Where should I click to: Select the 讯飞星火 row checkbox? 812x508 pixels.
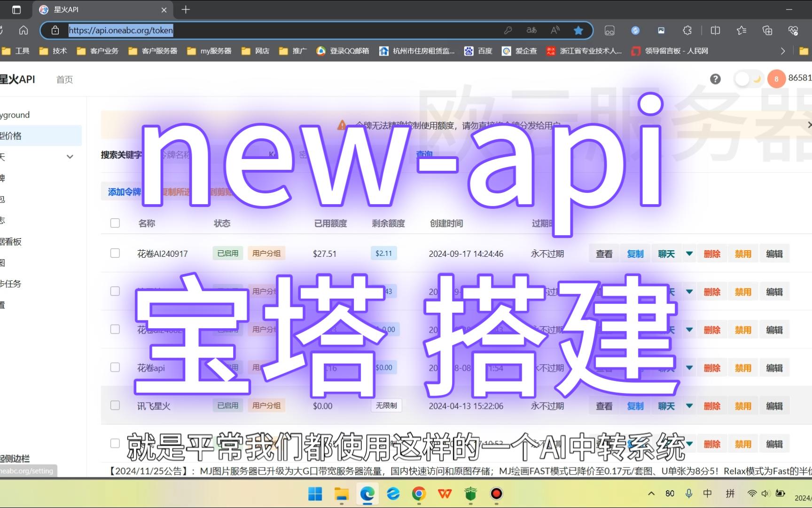(x=115, y=405)
